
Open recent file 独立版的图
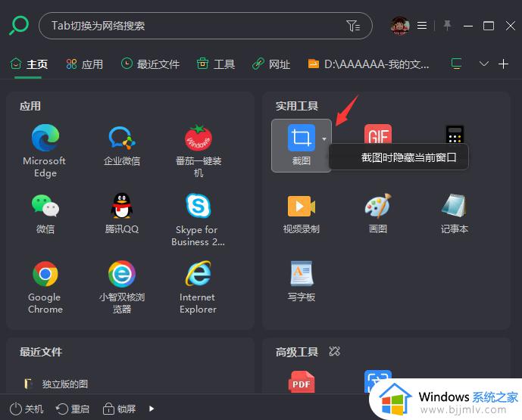pyautogui.click(x=57, y=384)
